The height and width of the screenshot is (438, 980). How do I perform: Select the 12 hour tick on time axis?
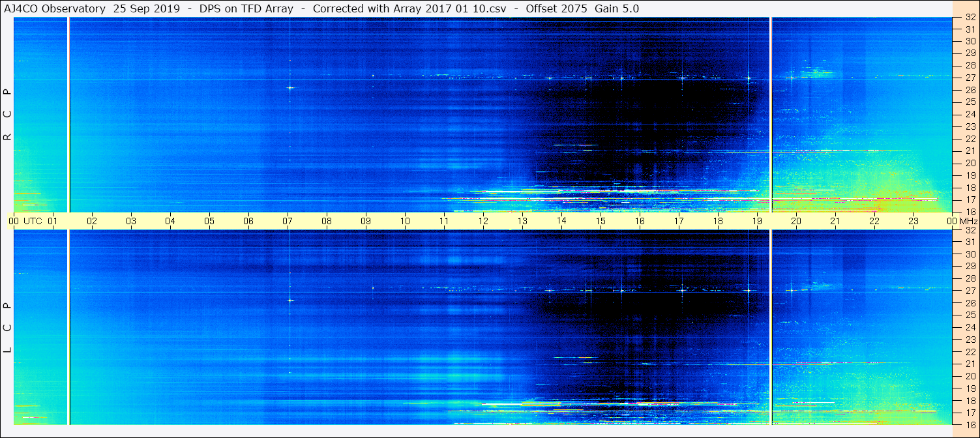click(x=483, y=221)
